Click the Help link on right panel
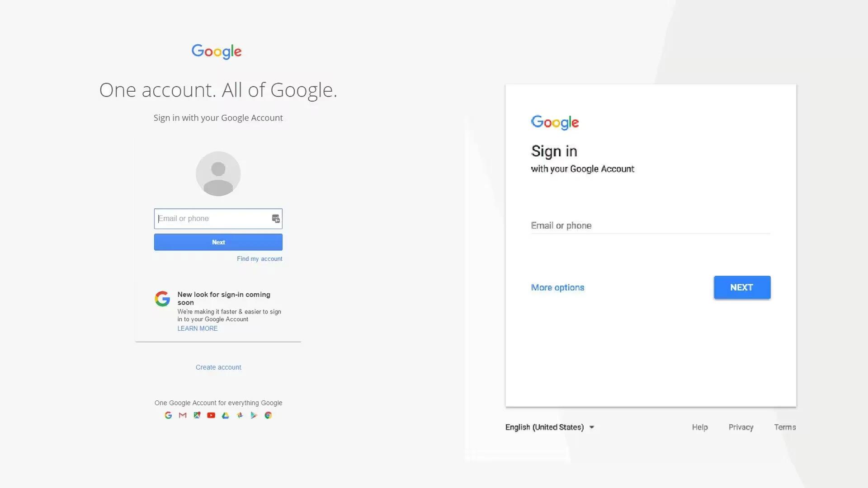 coord(699,427)
